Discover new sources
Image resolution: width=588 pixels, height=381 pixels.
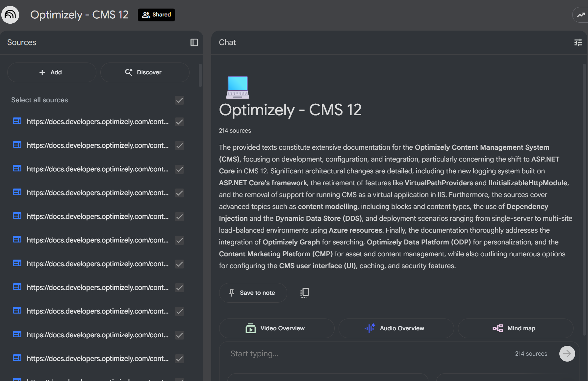pyautogui.click(x=144, y=72)
